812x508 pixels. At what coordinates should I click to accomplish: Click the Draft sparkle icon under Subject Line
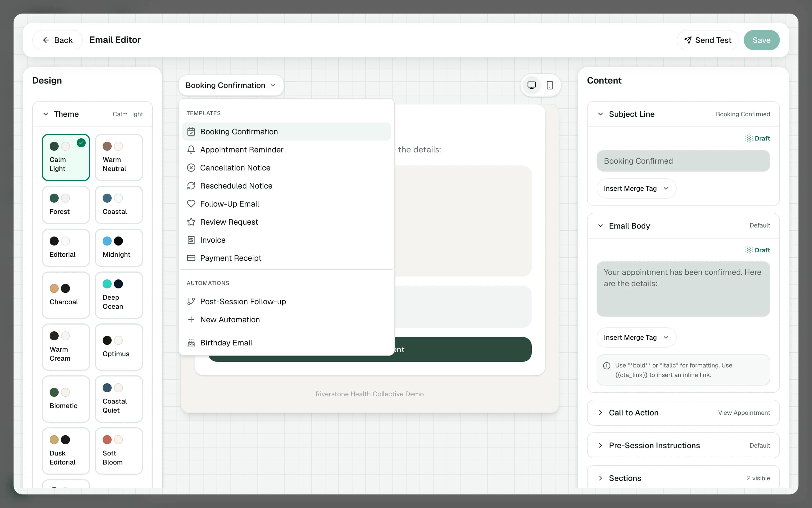(749, 138)
